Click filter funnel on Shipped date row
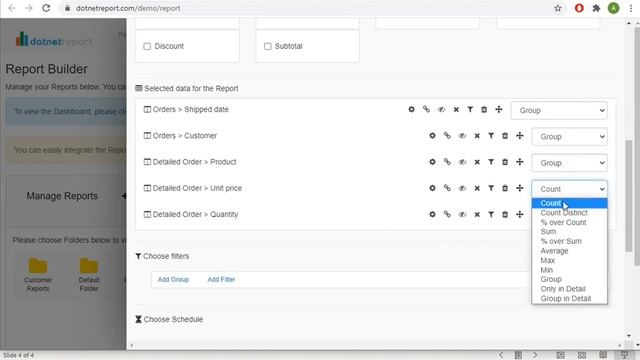The height and width of the screenshot is (360, 640). tap(470, 109)
